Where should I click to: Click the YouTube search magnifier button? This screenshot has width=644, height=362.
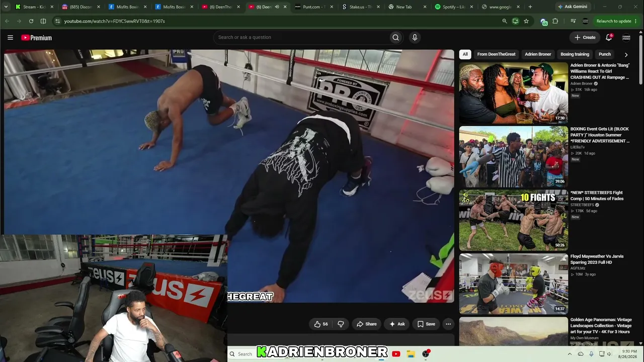point(396,37)
